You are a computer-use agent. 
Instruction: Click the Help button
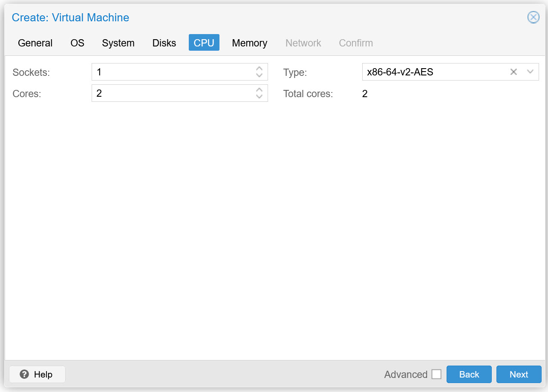click(37, 374)
